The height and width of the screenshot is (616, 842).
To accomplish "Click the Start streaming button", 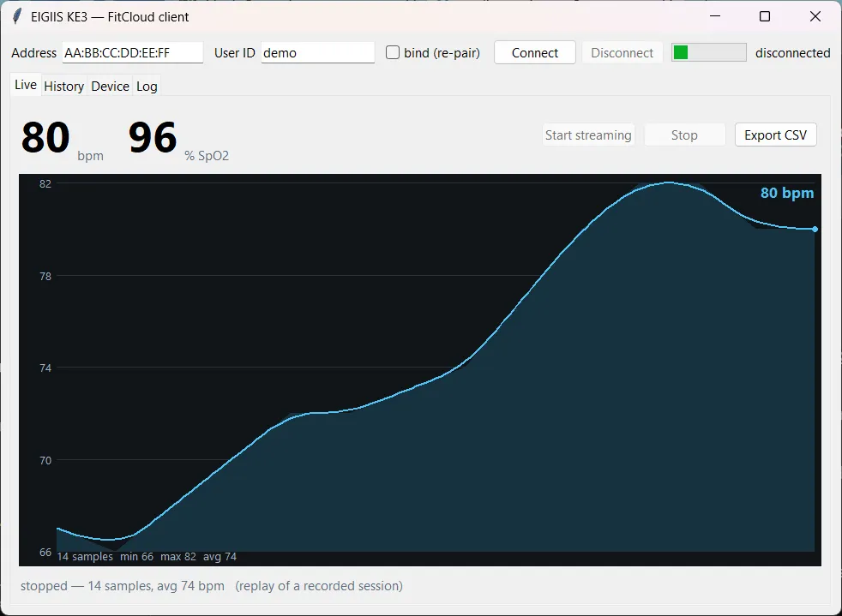I will 588,135.
